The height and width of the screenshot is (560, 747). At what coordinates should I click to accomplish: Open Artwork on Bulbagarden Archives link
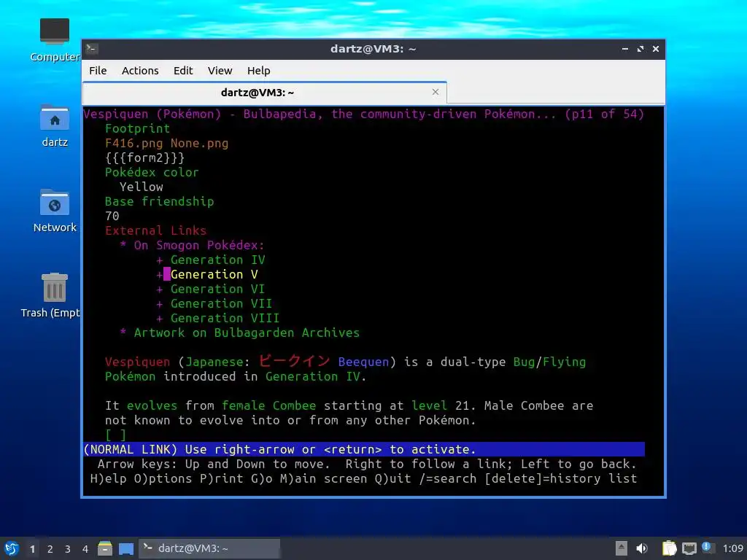(x=247, y=332)
